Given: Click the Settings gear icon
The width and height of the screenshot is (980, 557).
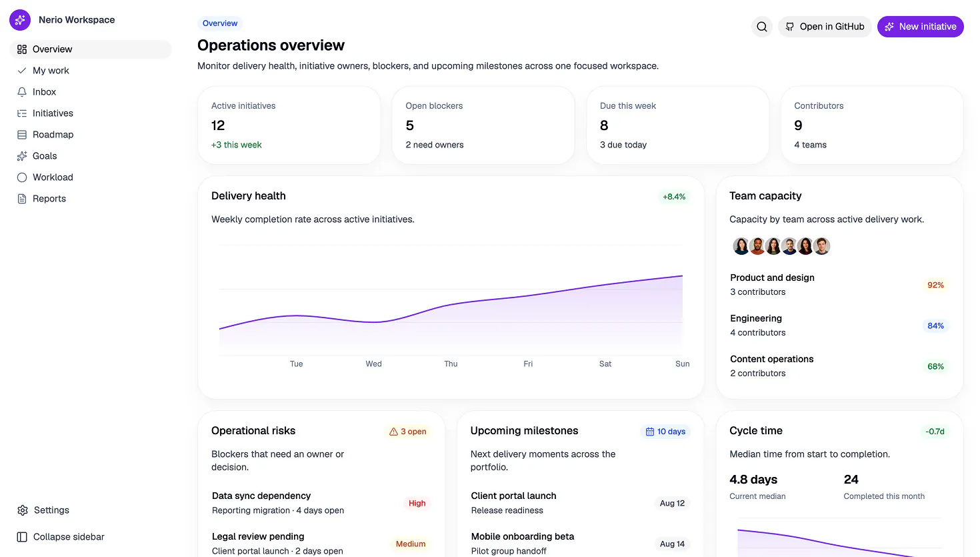Looking at the screenshot, I should (23, 510).
